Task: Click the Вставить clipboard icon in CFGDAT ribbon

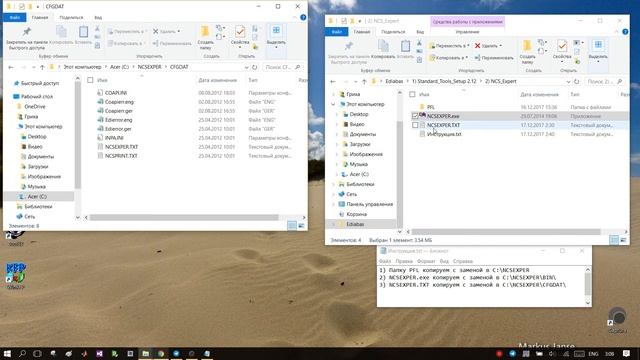Action: coord(83,32)
